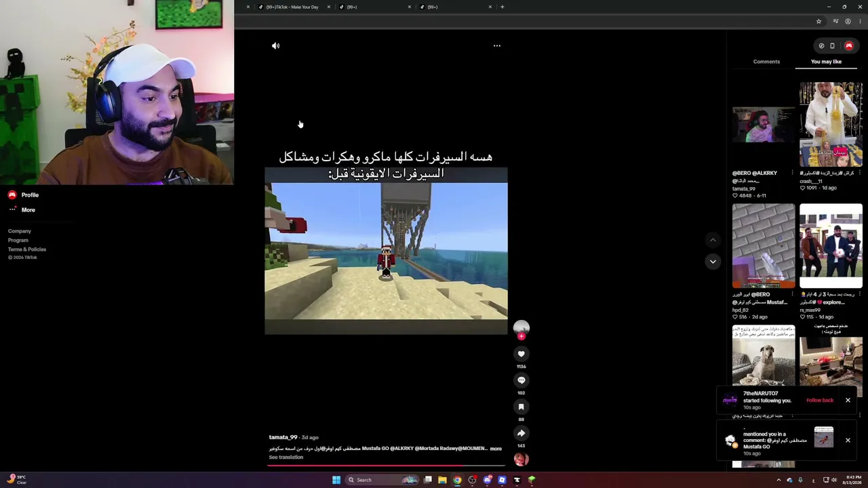Dismiss the 7theNARUTO7 follow notification
Screen dimensions: 868x488
[x=848, y=401]
